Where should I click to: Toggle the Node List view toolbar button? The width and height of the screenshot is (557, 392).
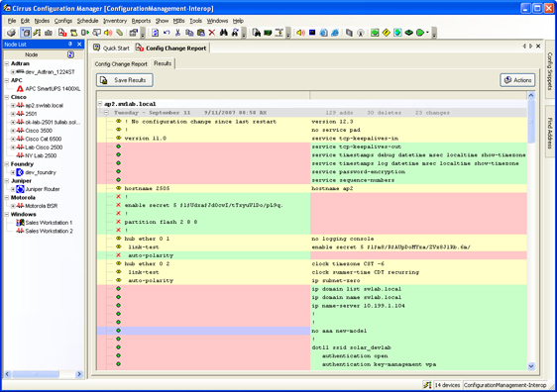pyautogui.click(x=26, y=33)
